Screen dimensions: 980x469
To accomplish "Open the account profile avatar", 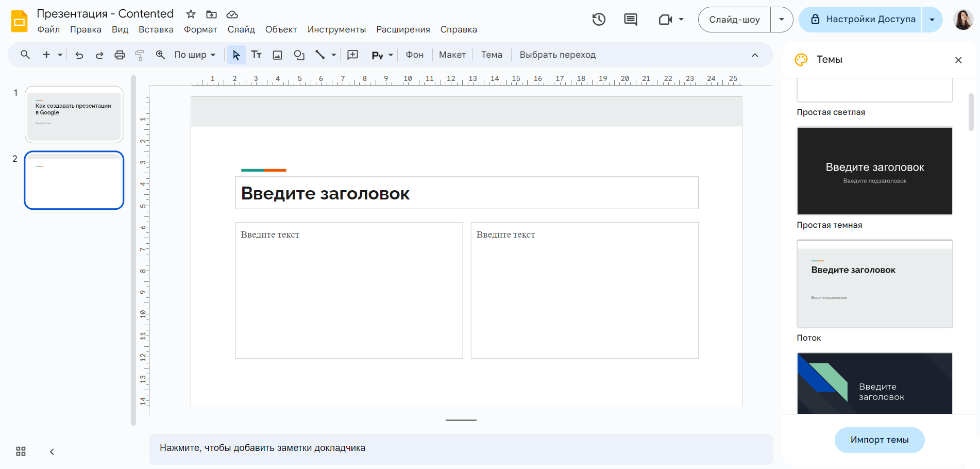I will coord(962,20).
